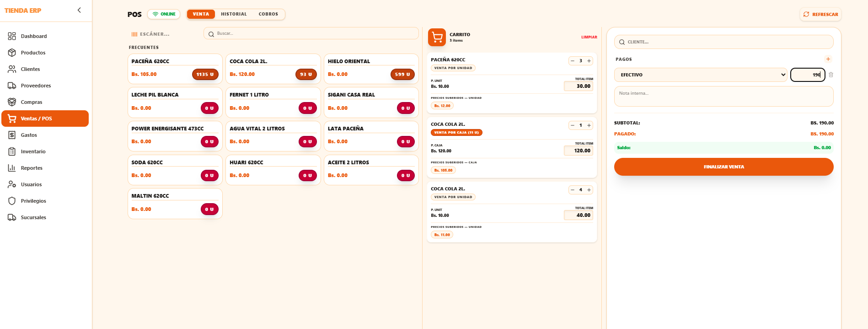Click the Compras package icon

coord(12,102)
